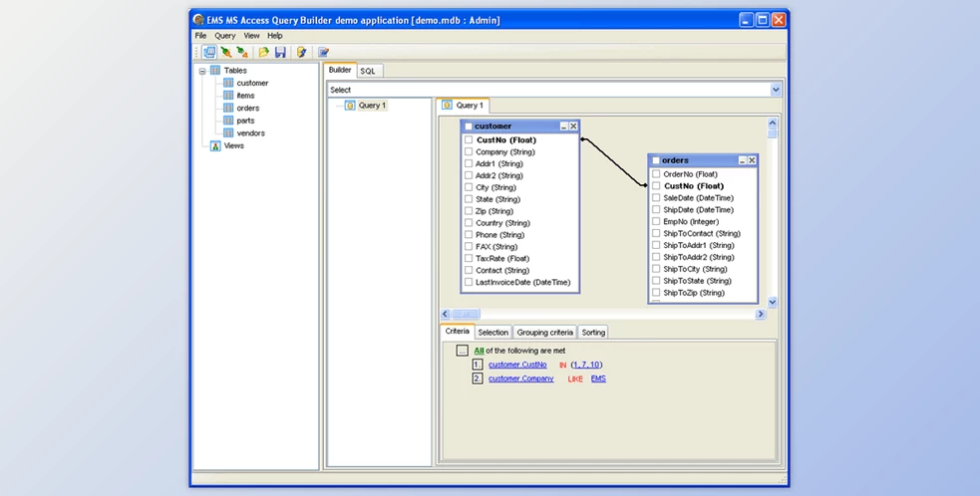
Task: Select the vendors table in tree
Action: coord(250,133)
